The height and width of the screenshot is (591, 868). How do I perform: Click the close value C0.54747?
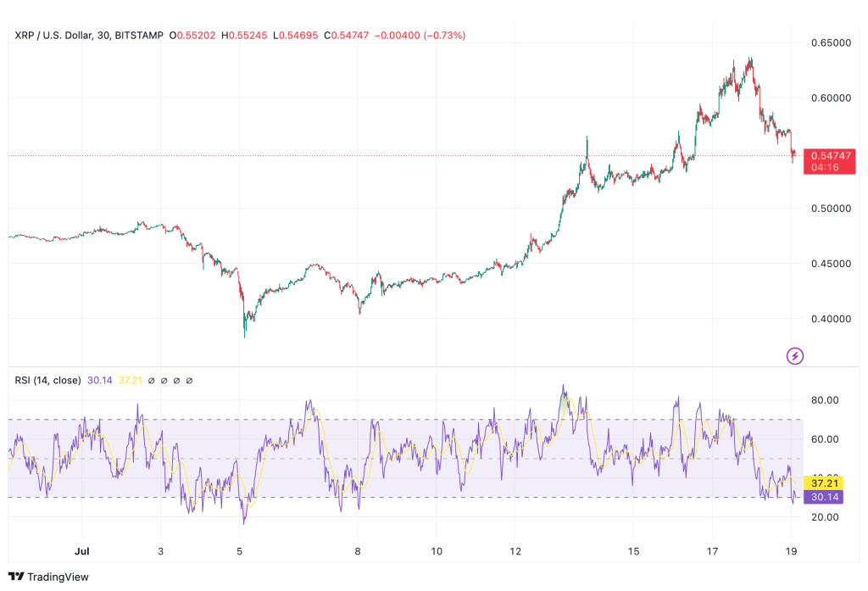point(347,36)
